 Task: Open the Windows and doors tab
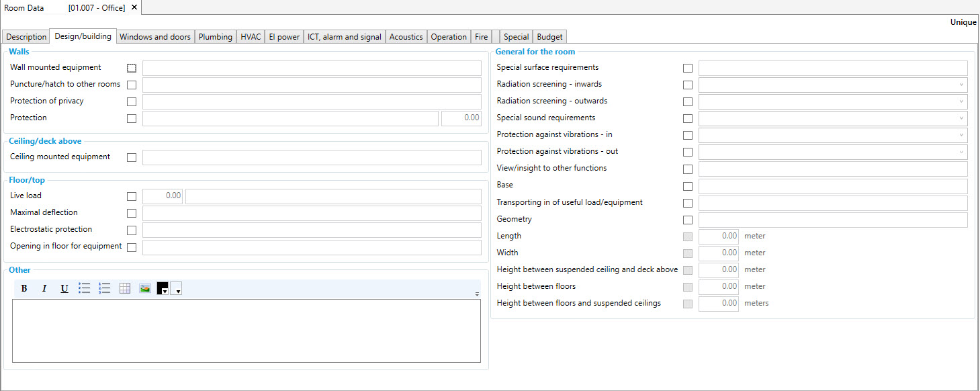click(155, 37)
